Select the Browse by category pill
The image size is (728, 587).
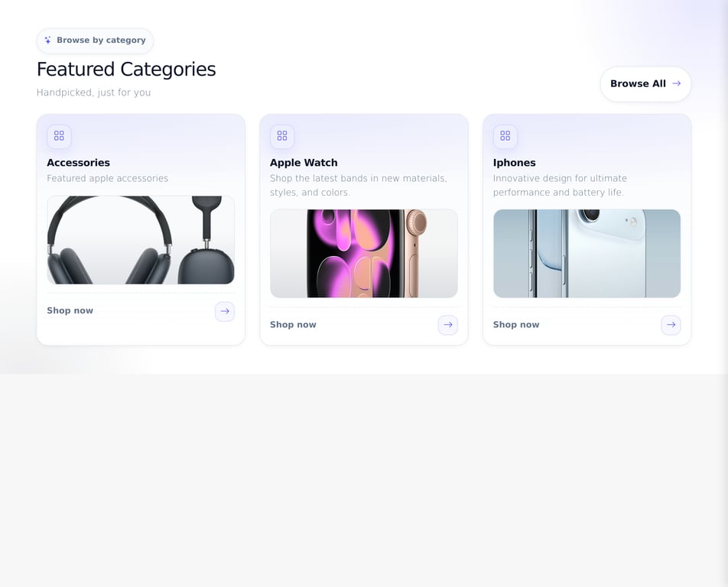pyautogui.click(x=95, y=41)
